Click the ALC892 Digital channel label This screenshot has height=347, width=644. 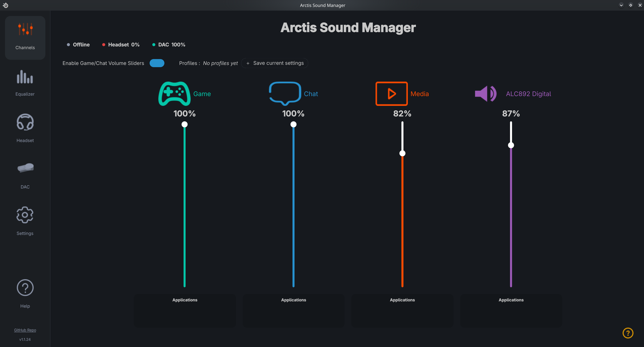pyautogui.click(x=529, y=94)
